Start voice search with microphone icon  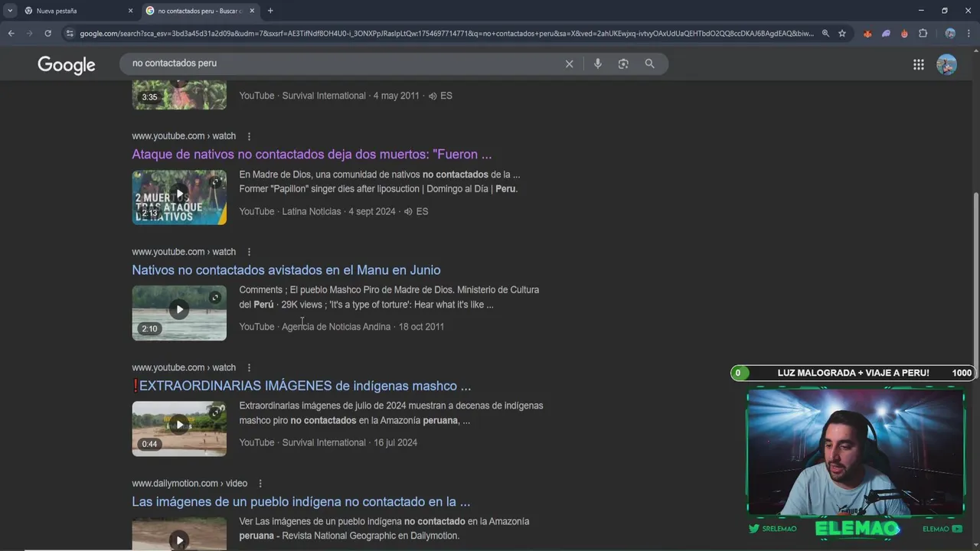point(598,64)
